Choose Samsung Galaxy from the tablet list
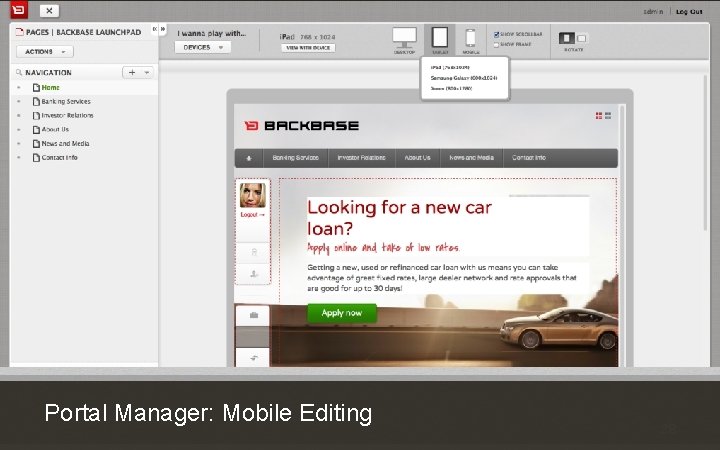 [464, 78]
